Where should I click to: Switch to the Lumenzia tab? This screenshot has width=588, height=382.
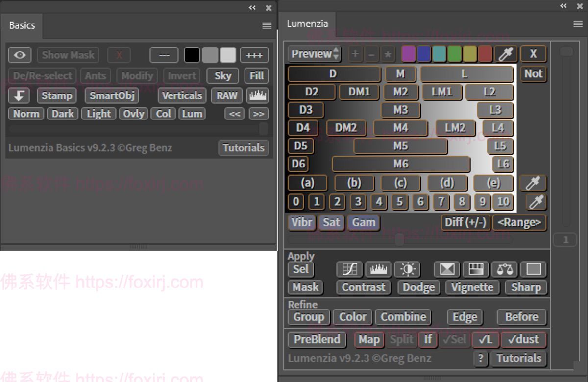coord(307,23)
